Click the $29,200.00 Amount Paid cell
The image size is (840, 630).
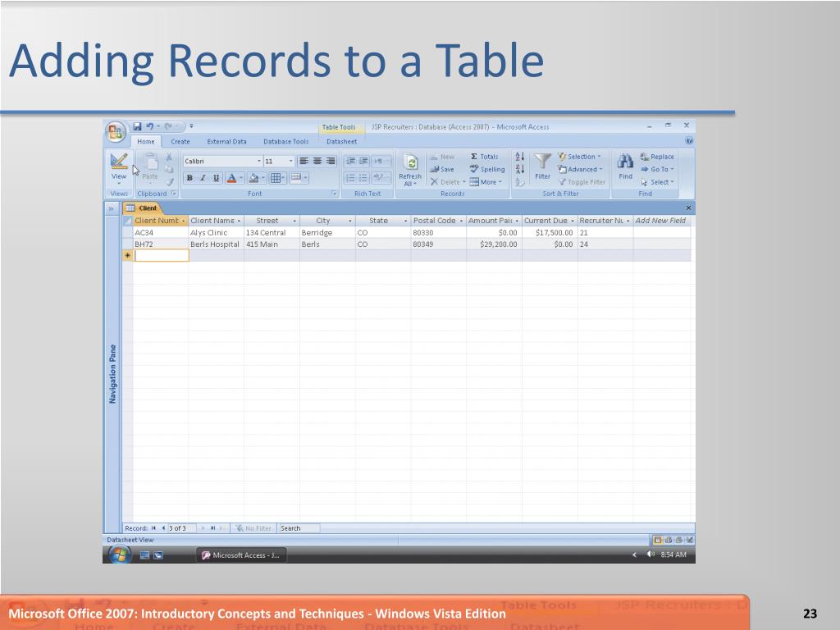click(x=494, y=244)
